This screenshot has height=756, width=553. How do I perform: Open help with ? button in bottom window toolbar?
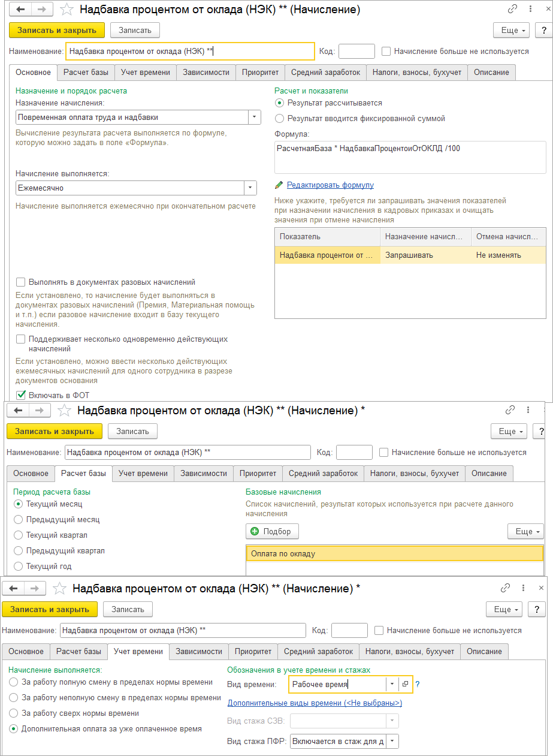[537, 610]
